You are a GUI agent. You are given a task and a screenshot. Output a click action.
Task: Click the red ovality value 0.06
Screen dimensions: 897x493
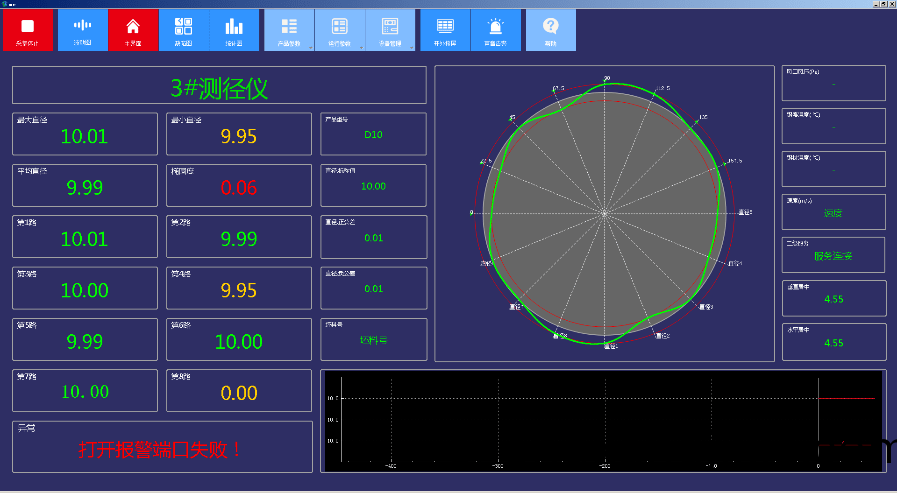[x=238, y=187]
